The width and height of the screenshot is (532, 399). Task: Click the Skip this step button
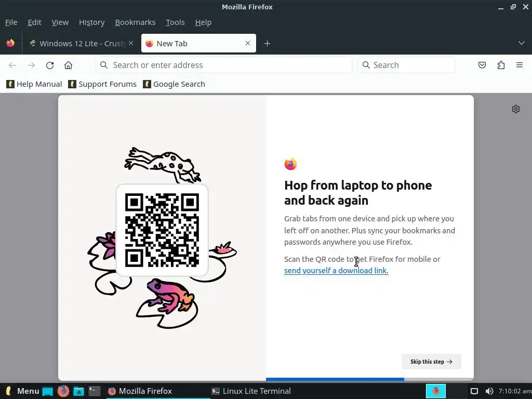coord(431,362)
